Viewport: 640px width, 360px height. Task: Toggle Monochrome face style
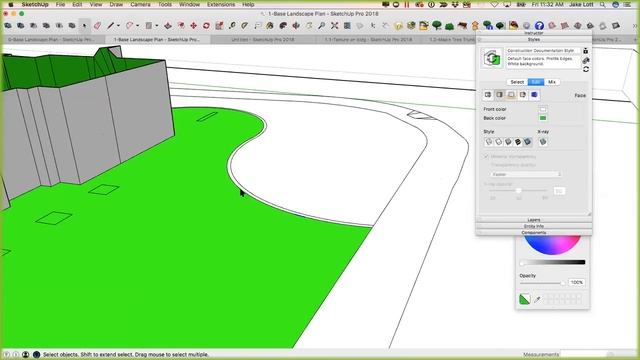[528, 142]
